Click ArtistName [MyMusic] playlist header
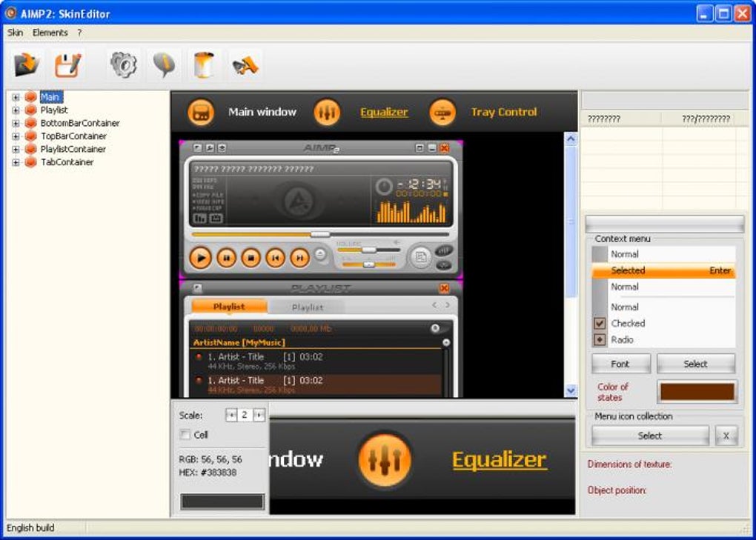Image resolution: width=756 pixels, height=540 pixels. [239, 342]
